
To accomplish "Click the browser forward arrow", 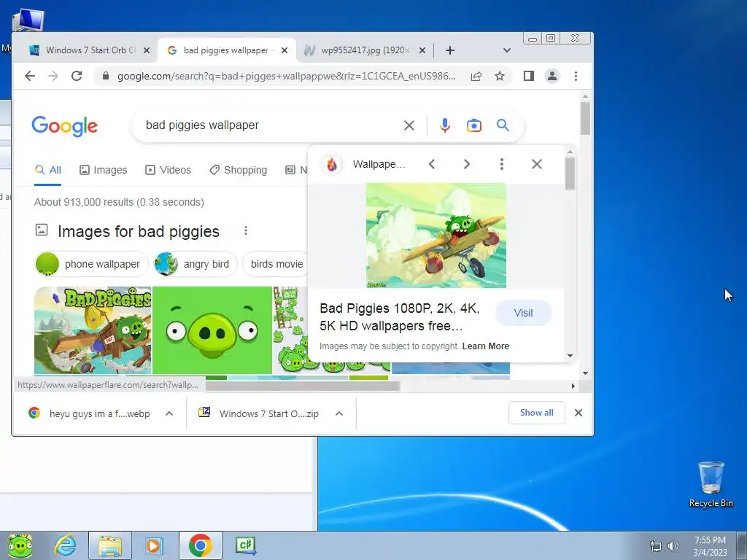I will click(x=53, y=76).
